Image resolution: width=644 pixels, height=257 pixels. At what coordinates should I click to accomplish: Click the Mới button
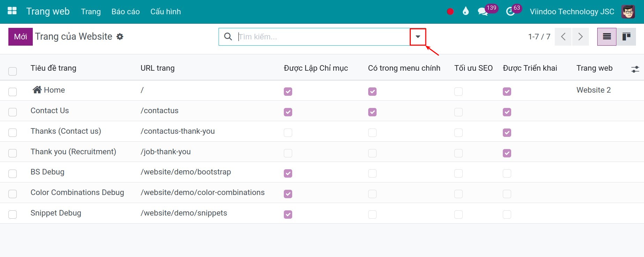21,37
